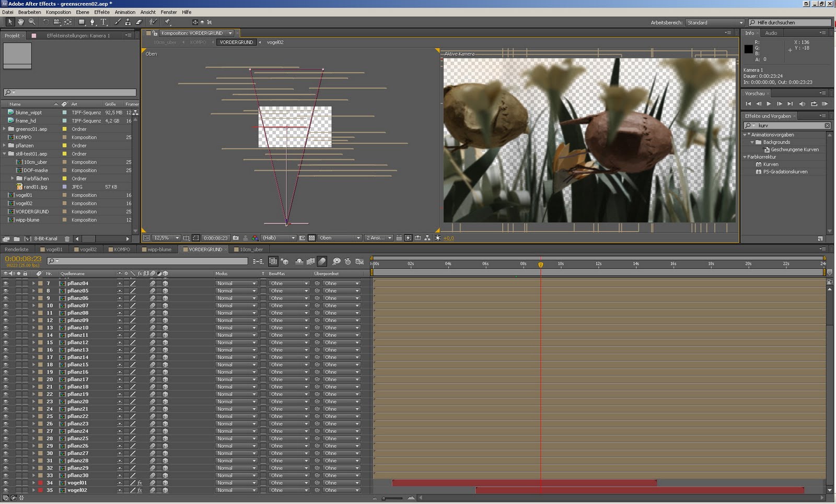Select the VORDERGRUND composition in Project panel
The image size is (836, 504).
coord(32,212)
